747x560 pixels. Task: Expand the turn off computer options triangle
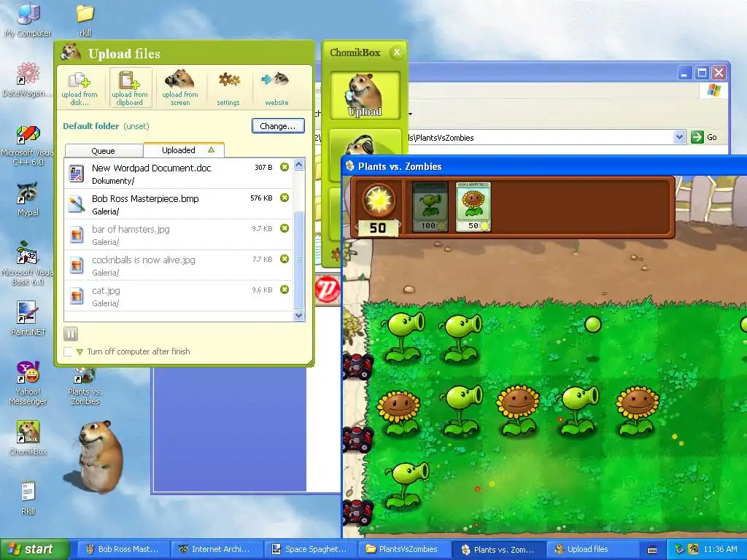(x=80, y=352)
